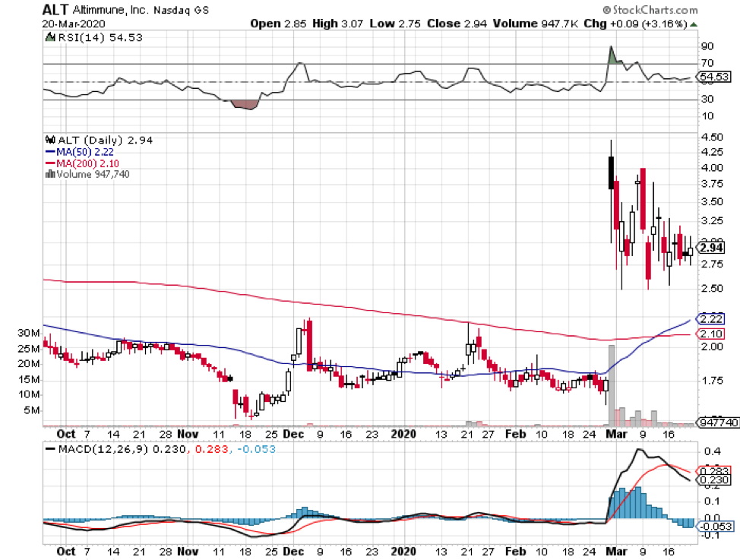740x560 pixels.
Task: Click the Volume 947,740 legend text
Action: click(93, 174)
